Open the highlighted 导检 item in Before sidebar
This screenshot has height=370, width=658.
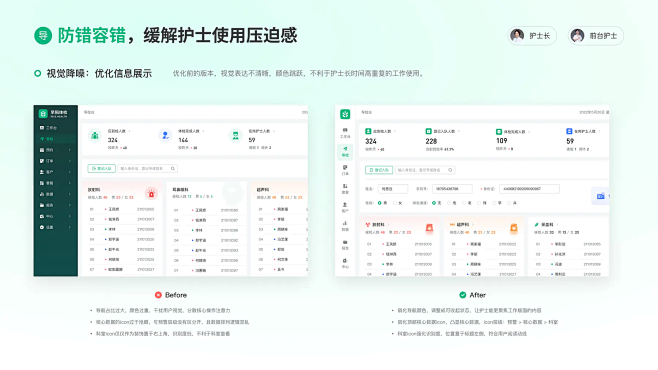point(55,139)
